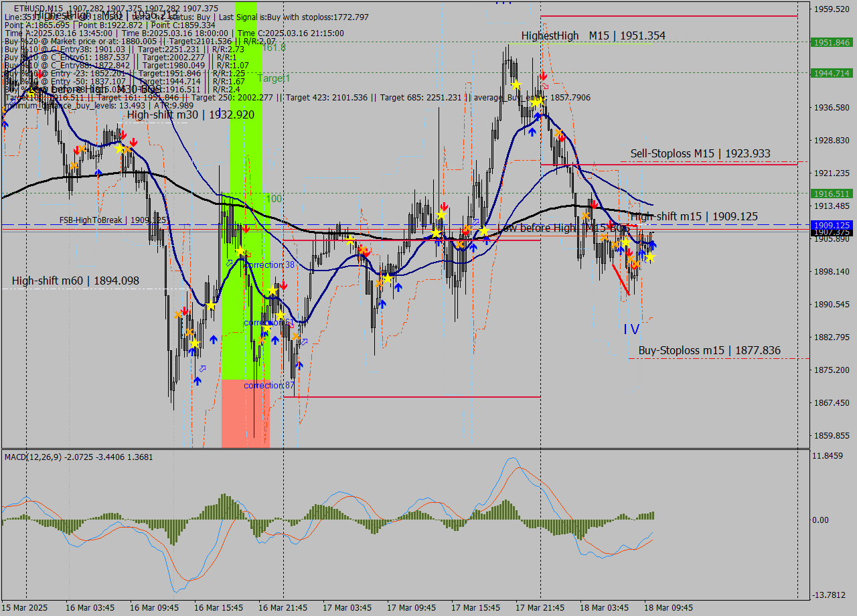857x616 pixels.
Task: Click the hollow blue correction arrow beside 'correction 38'
Action: (229, 263)
